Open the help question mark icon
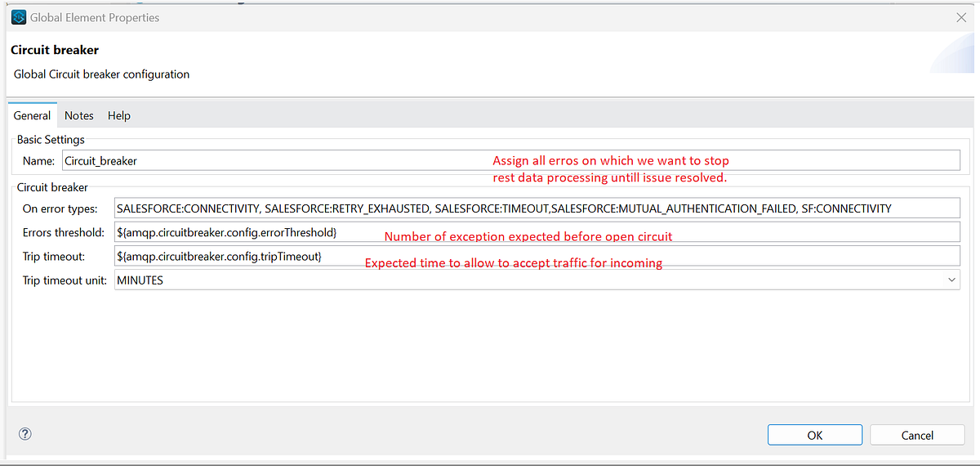 click(x=24, y=434)
